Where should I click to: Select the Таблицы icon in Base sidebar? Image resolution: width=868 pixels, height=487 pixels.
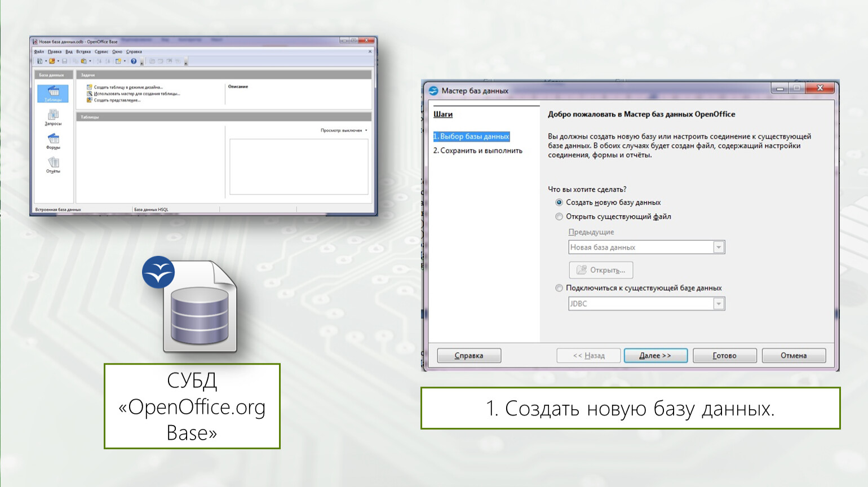[53, 93]
